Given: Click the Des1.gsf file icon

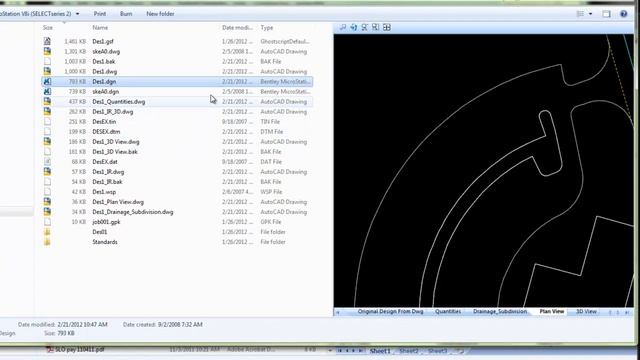Looking at the screenshot, I should click(47, 41).
